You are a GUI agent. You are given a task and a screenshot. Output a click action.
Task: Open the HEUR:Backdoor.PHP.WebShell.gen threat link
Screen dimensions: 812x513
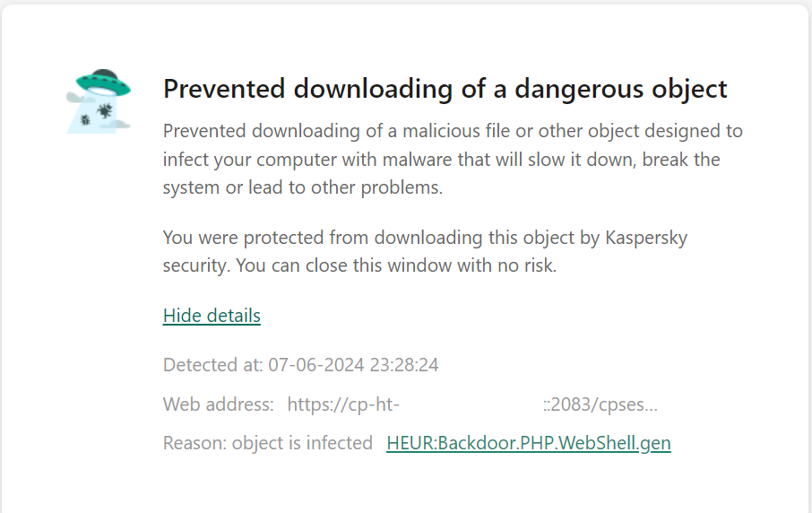528,443
